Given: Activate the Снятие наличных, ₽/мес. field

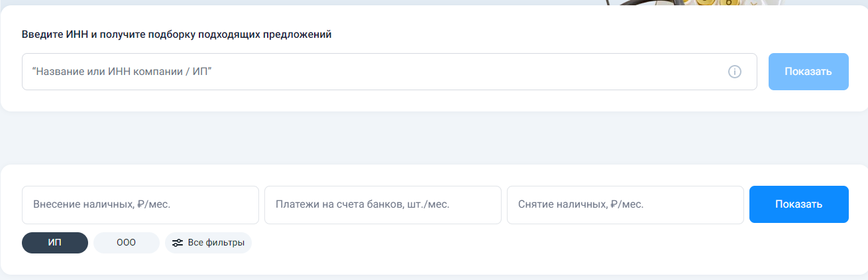Looking at the screenshot, I should pyautogui.click(x=625, y=204).
